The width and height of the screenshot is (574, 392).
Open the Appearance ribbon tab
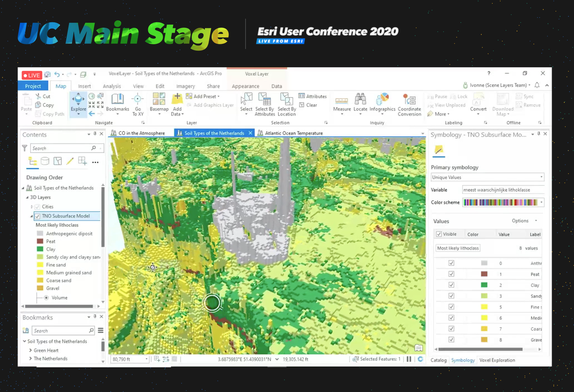245,87
